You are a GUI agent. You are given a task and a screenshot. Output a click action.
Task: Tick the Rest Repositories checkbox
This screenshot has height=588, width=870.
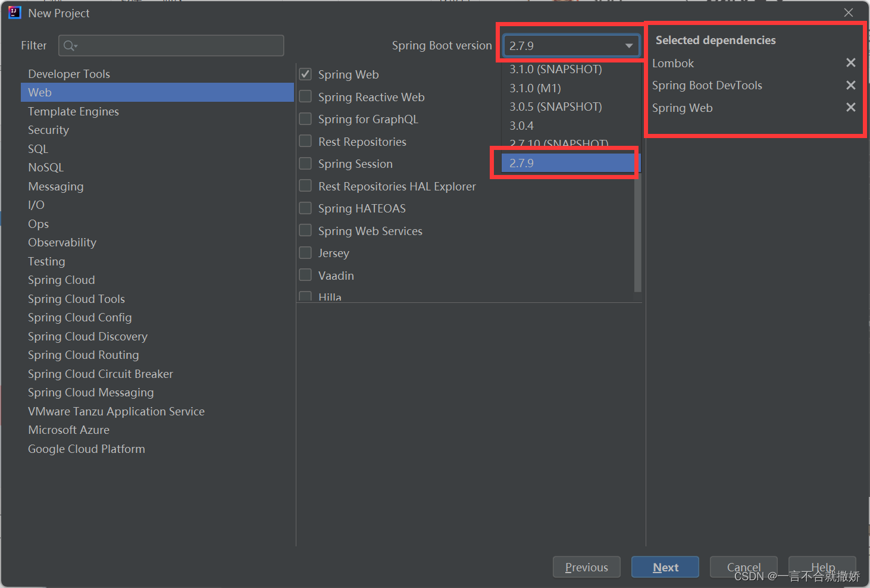click(x=305, y=141)
